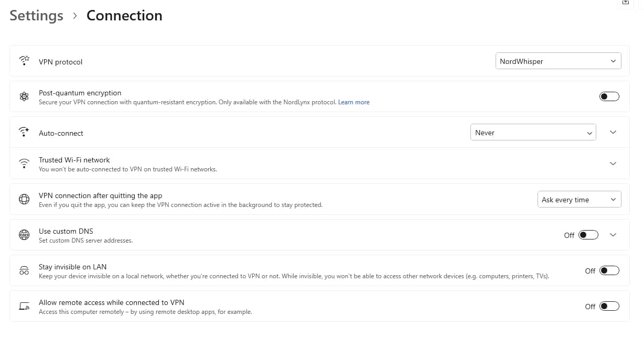Click the Auto-connect Wi-Fi sparkle icon
The width and height of the screenshot is (644, 338).
coord(24,132)
